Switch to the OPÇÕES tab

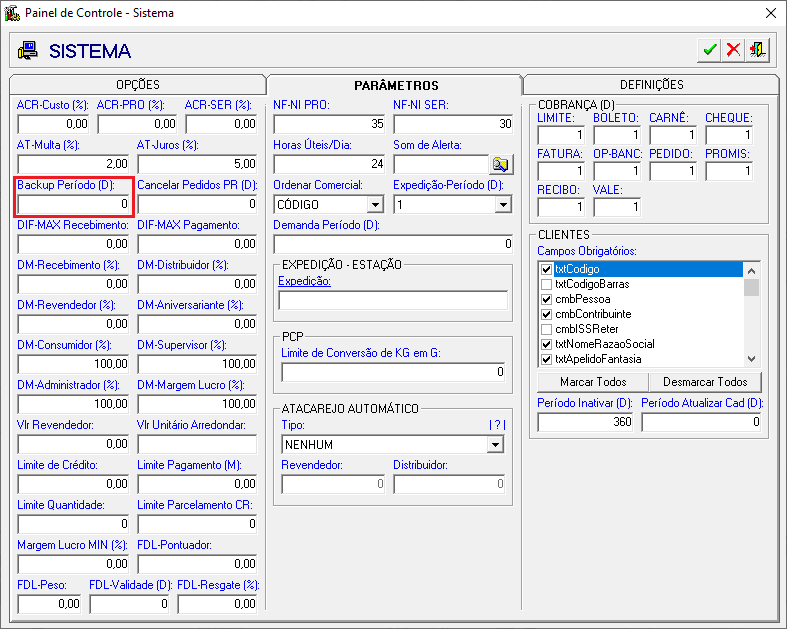tap(138, 85)
